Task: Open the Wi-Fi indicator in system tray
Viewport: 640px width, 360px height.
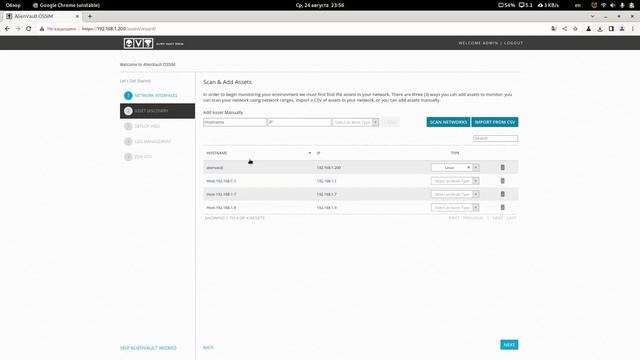Action: tap(603, 5)
